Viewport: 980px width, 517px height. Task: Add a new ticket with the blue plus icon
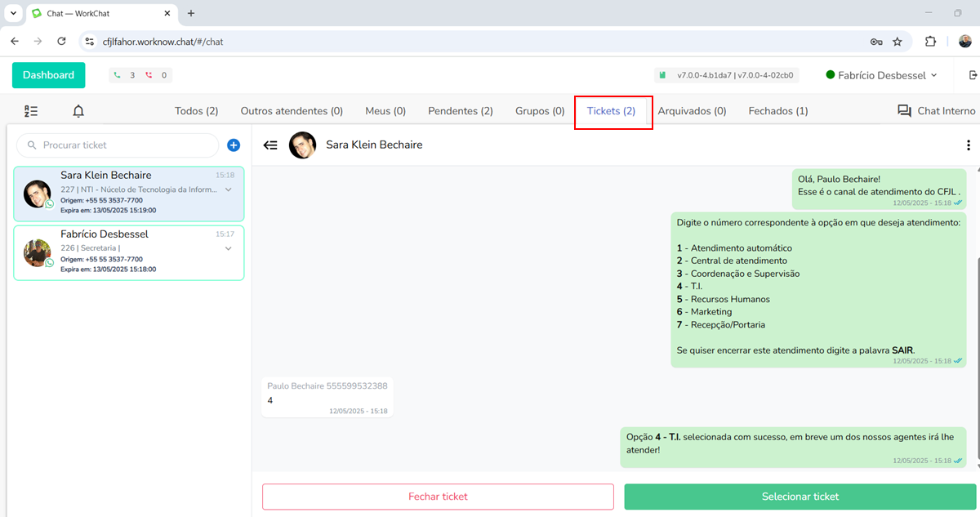(234, 145)
